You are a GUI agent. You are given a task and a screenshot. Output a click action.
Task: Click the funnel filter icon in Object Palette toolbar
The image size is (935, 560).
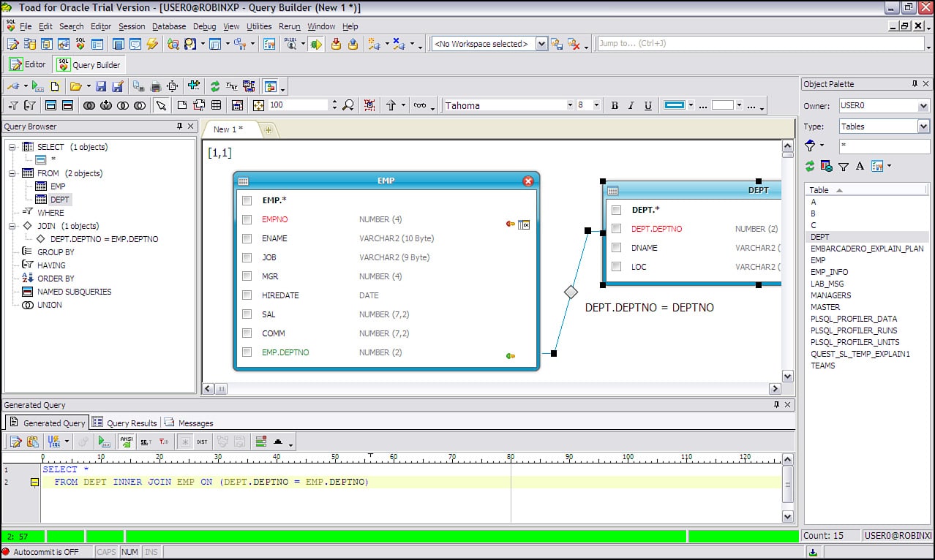(x=844, y=166)
